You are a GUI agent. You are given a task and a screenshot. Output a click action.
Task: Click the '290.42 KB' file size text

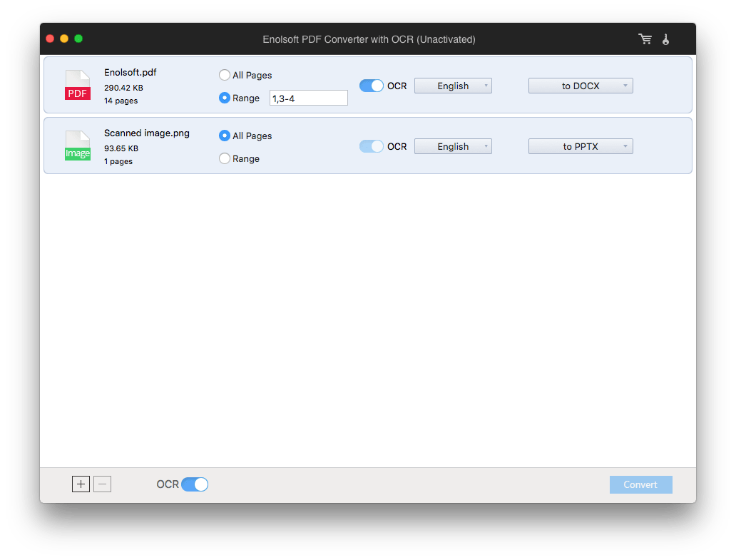123,88
